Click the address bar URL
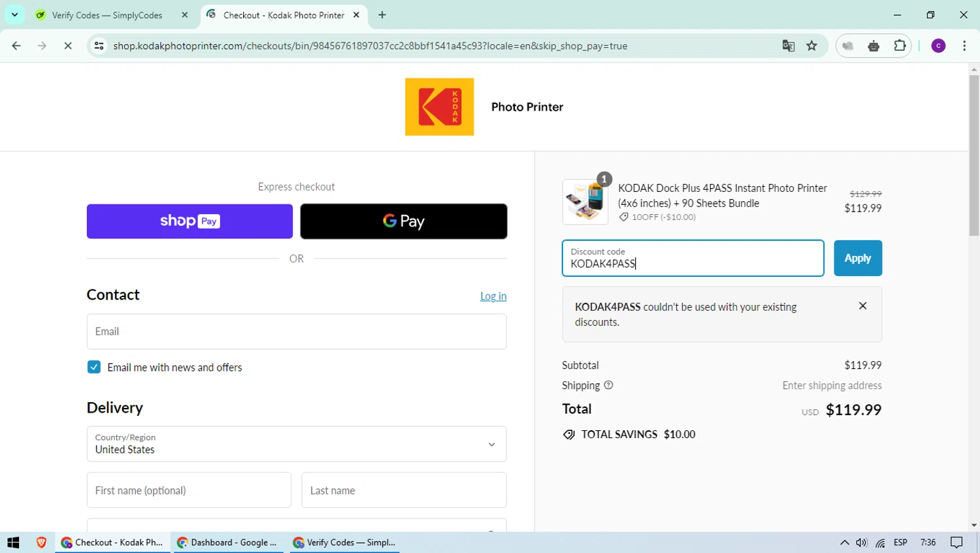The height and width of the screenshot is (553, 980). (x=370, y=46)
